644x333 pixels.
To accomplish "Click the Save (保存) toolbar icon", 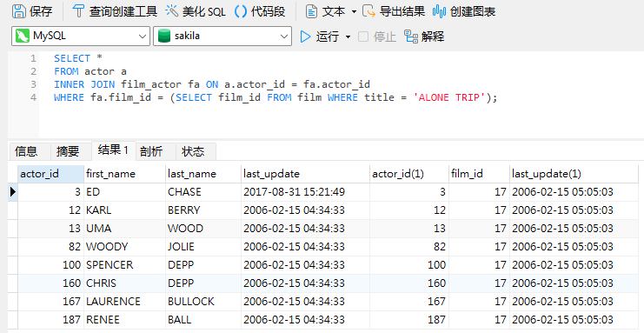I will click(19, 11).
